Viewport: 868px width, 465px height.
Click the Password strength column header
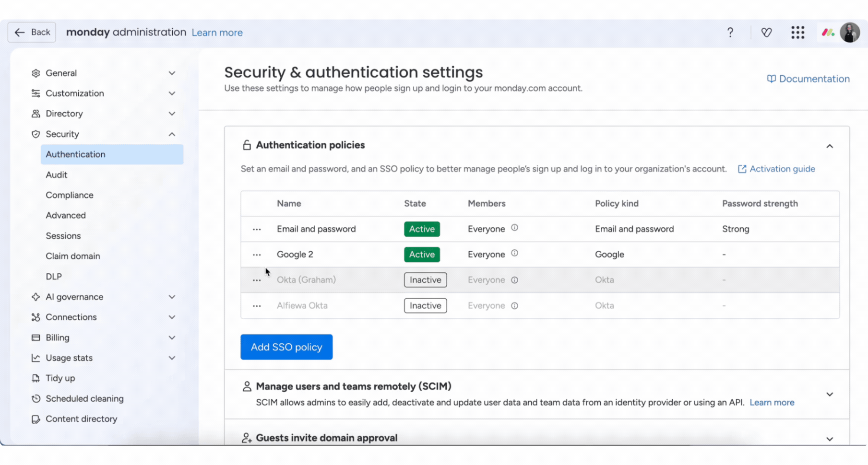tap(760, 203)
